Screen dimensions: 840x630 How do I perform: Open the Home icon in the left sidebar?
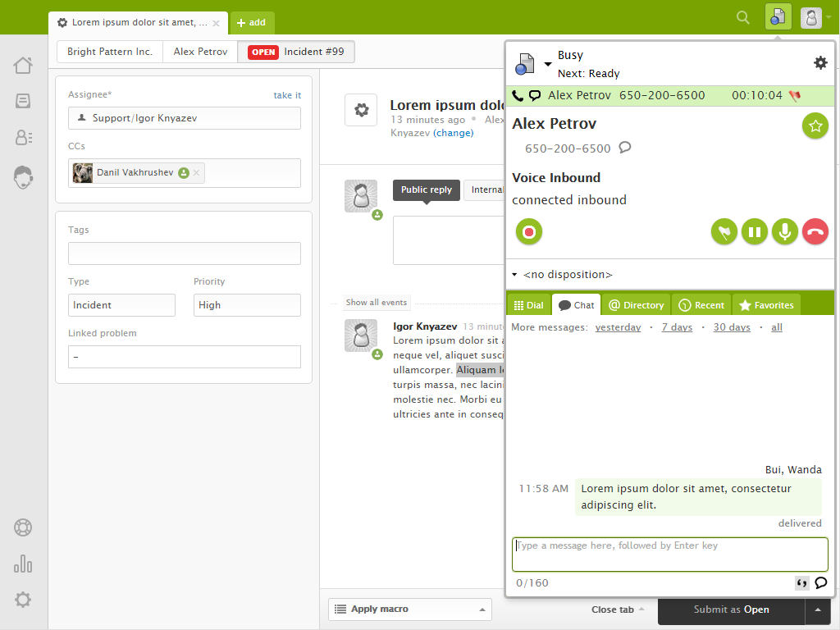point(23,66)
